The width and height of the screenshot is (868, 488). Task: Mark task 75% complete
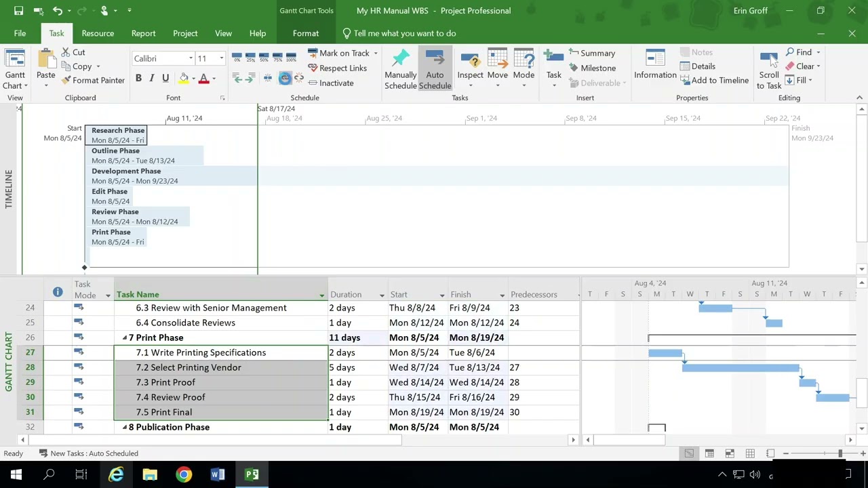point(277,56)
